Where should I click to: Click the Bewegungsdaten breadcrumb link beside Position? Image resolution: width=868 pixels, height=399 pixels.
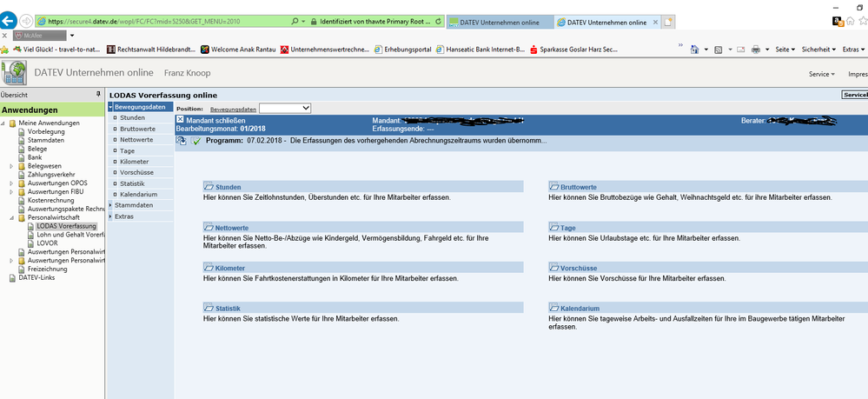233,110
